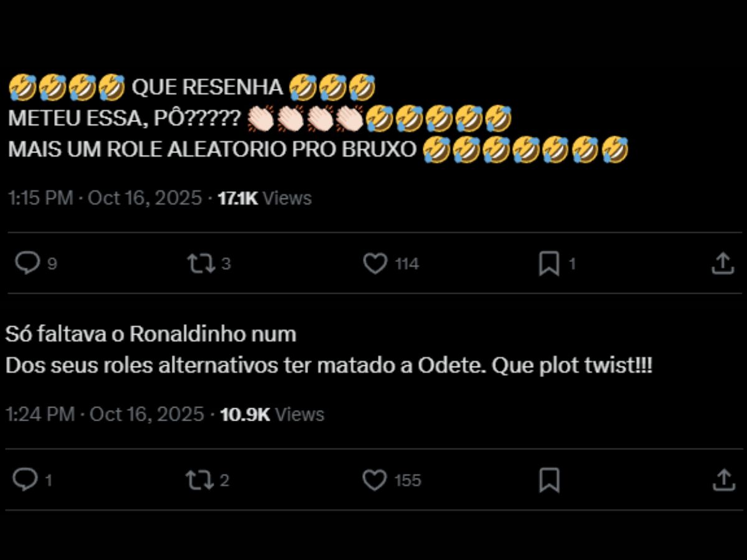Share the Ronaldinho plot twist tweet
747x560 pixels.
[x=722, y=480]
